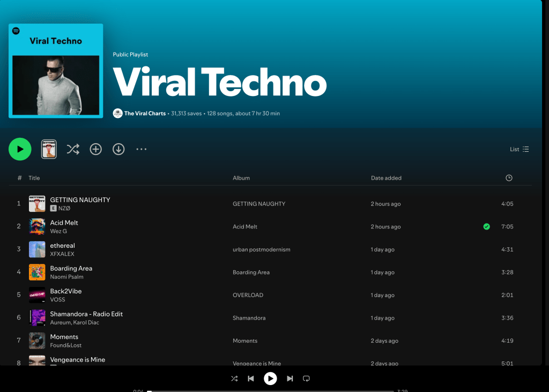Screen dimensions: 549x392
Task: Click the Shamandora cover art thumbnail
Action: [x=37, y=318]
